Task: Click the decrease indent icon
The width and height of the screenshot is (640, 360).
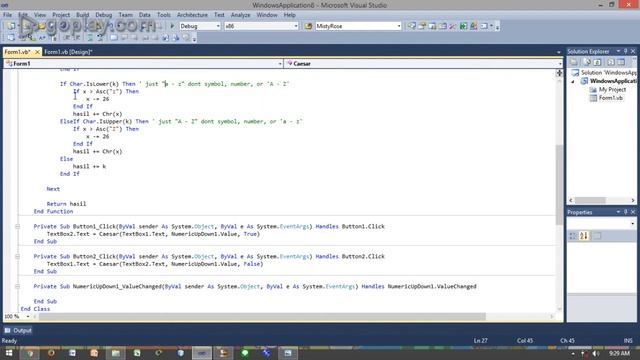Action: click(x=67, y=38)
